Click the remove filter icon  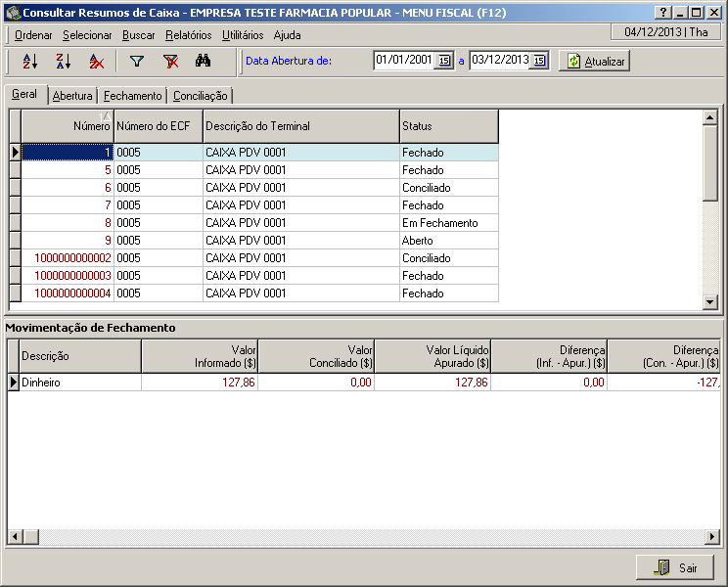(170, 61)
